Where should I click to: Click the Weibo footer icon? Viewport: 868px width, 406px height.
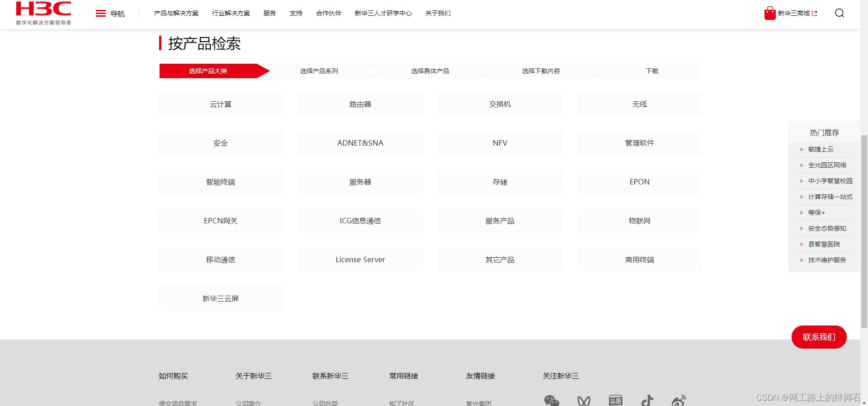(679, 401)
